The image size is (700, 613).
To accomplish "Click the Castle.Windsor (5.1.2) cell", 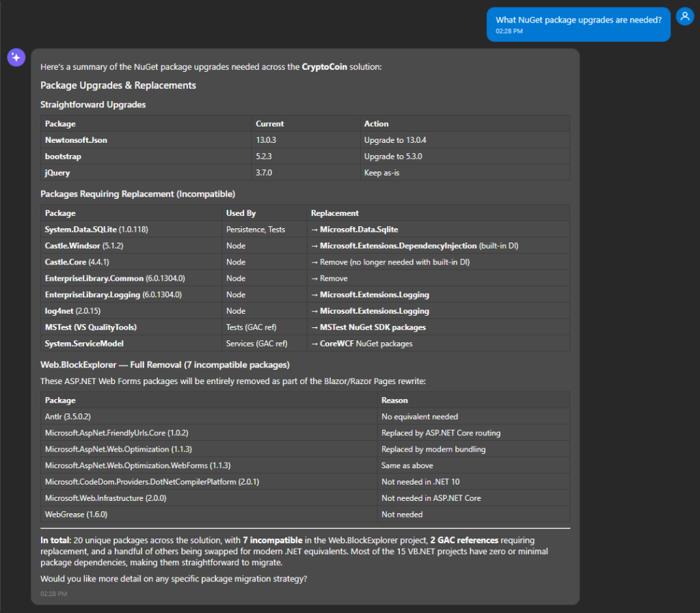I will 131,246.
